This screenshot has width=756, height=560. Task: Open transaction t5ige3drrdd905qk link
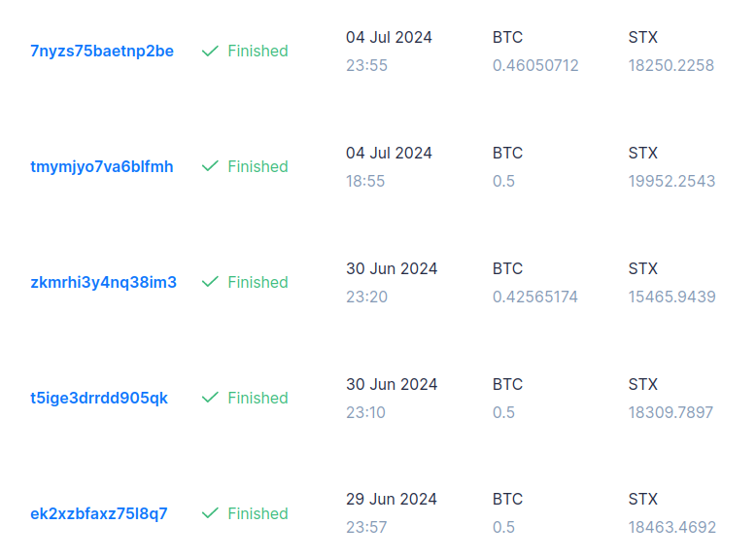tap(99, 398)
